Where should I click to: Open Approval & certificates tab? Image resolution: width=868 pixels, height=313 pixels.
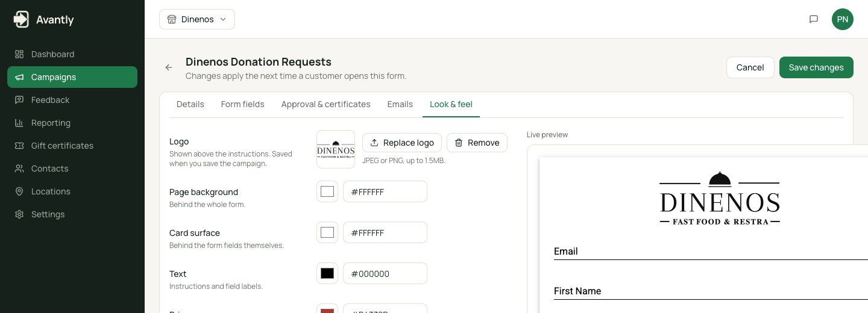click(x=325, y=104)
